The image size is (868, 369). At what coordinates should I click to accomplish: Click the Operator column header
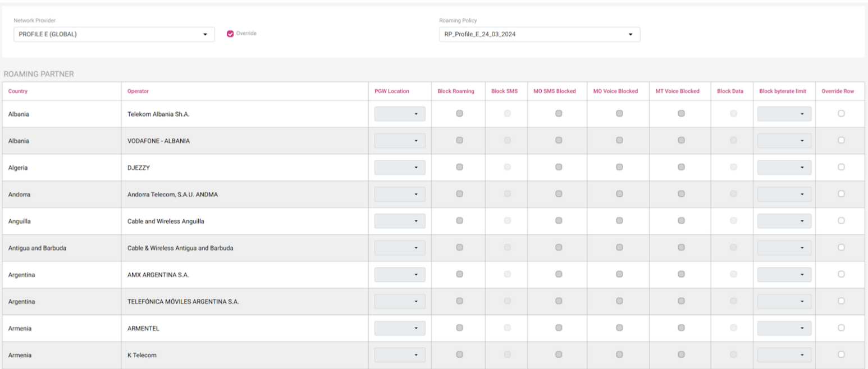click(x=138, y=91)
